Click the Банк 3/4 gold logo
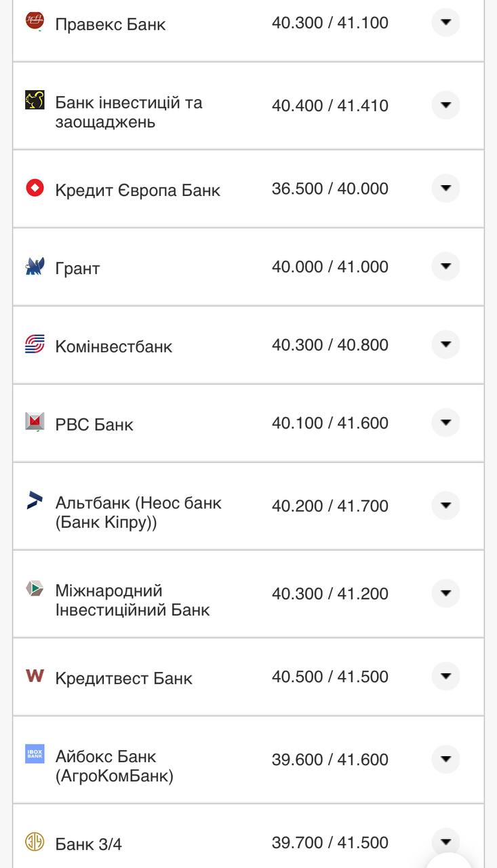This screenshot has width=497, height=868. click(35, 842)
